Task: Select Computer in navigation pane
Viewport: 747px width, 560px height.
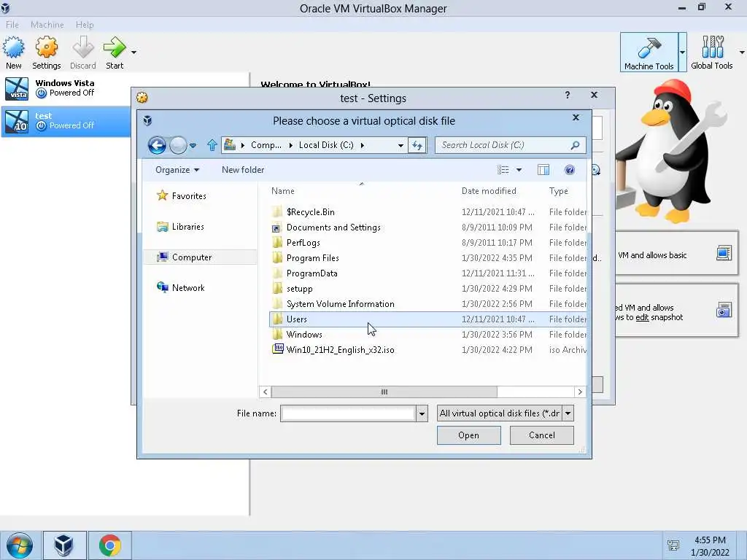Action: point(200,257)
